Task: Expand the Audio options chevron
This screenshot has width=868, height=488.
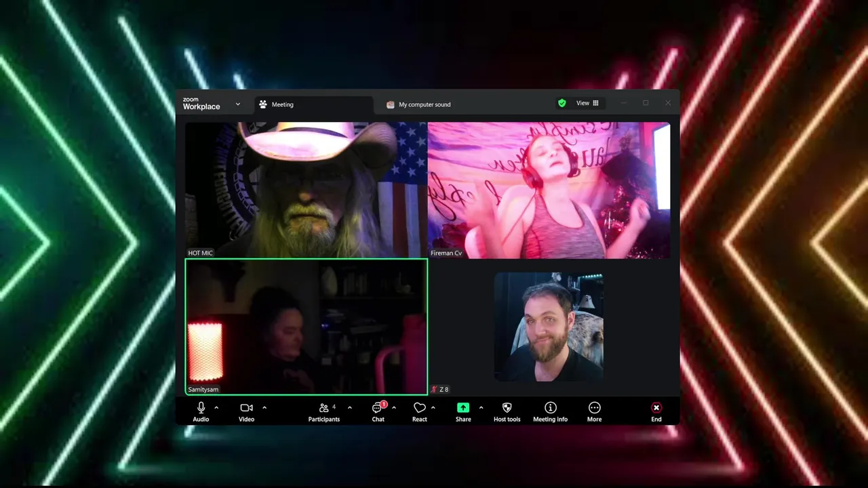Action: point(216,407)
